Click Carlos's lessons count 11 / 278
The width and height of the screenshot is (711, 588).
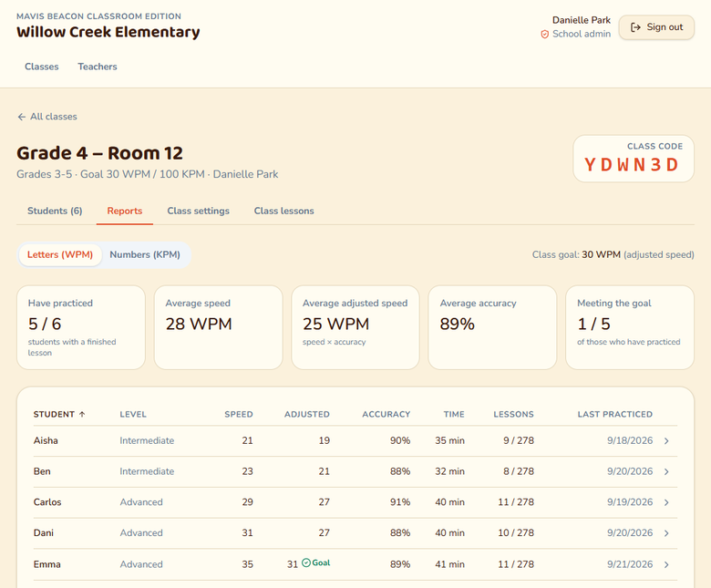[x=516, y=502]
